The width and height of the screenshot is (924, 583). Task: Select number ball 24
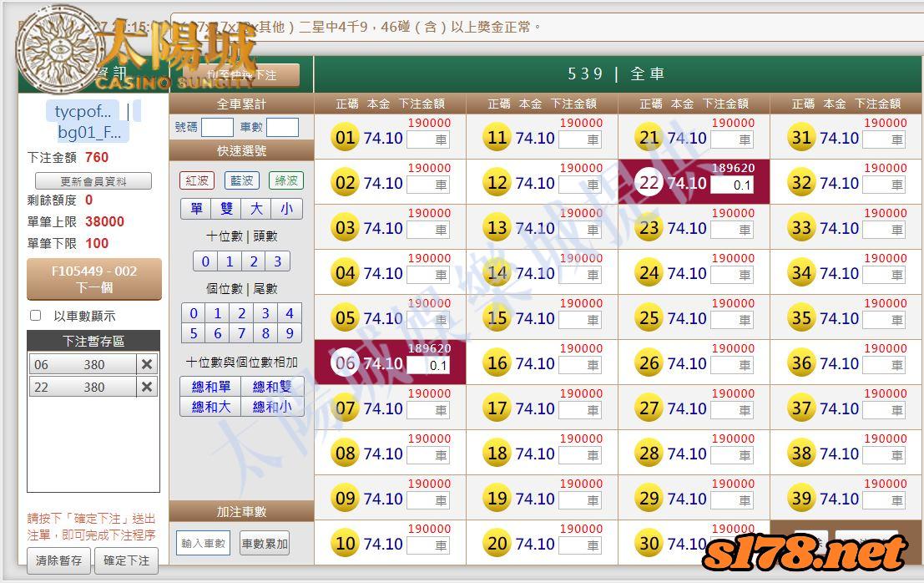(649, 273)
